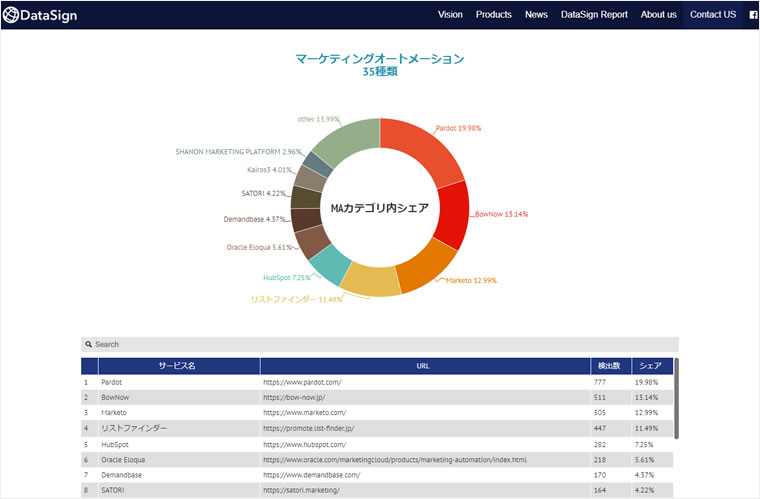Open the About us page
The width and height of the screenshot is (760, 499).
[658, 15]
